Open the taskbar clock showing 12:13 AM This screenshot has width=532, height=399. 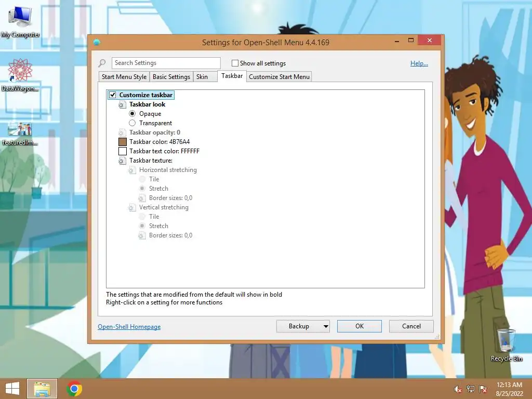(509, 389)
